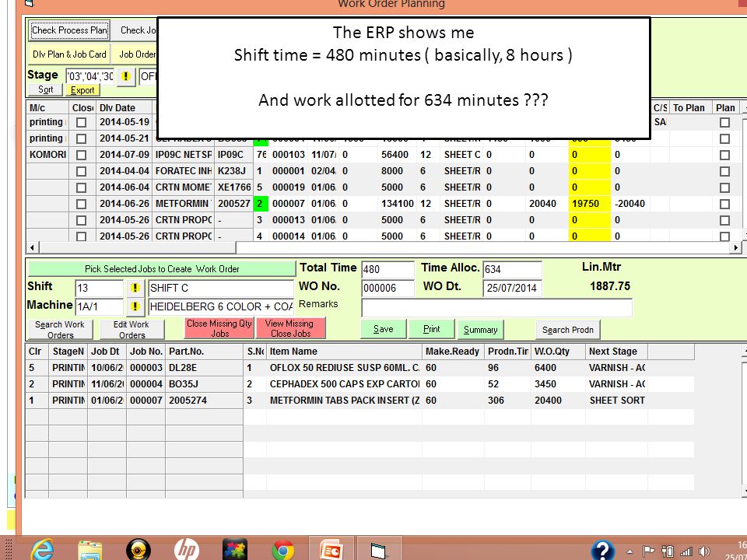Open the volume control in system tray
Image resolution: width=747 pixels, height=560 pixels.
(705, 551)
